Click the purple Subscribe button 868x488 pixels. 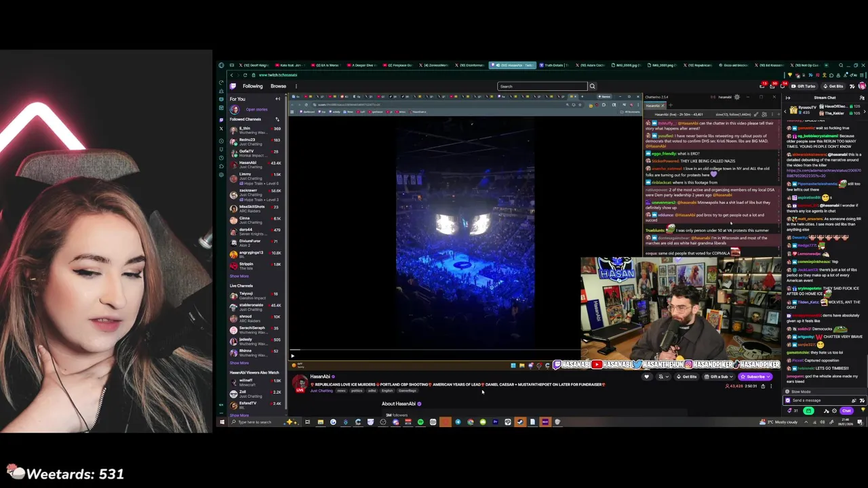click(x=755, y=377)
